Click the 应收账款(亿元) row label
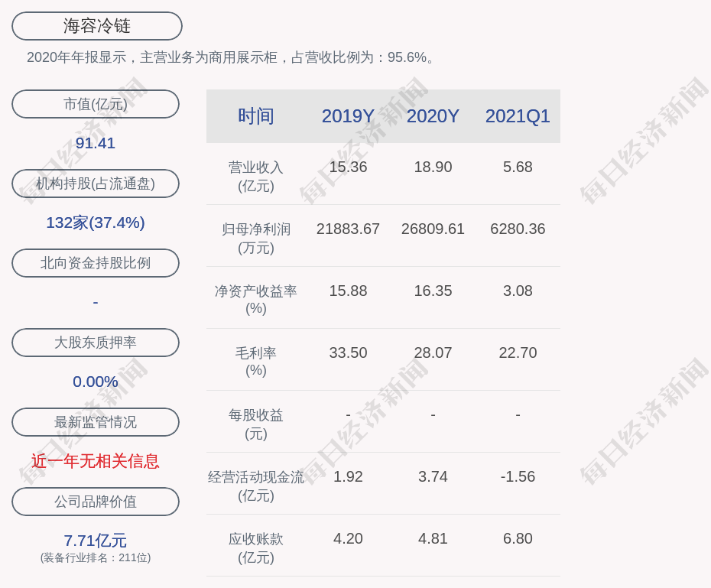The image size is (711, 588). 256,548
